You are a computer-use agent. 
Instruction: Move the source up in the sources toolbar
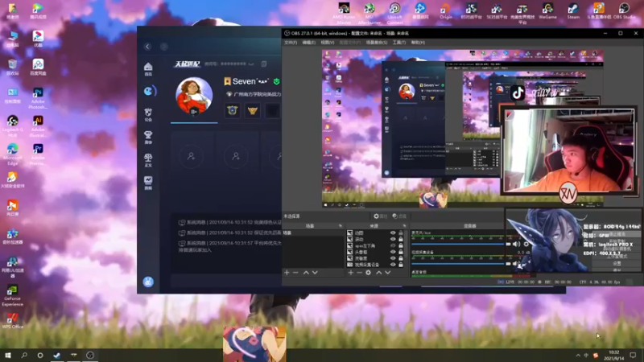378,273
